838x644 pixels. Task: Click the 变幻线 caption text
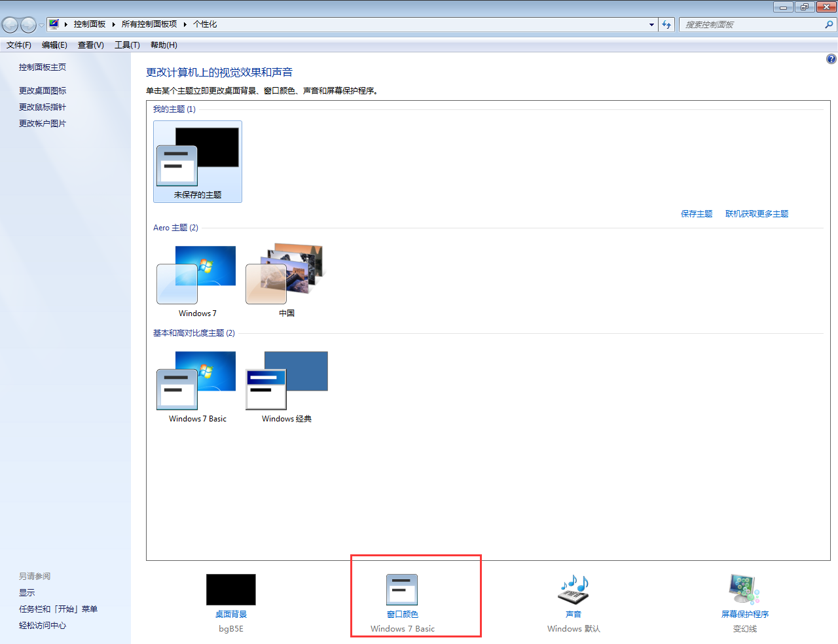pos(745,629)
